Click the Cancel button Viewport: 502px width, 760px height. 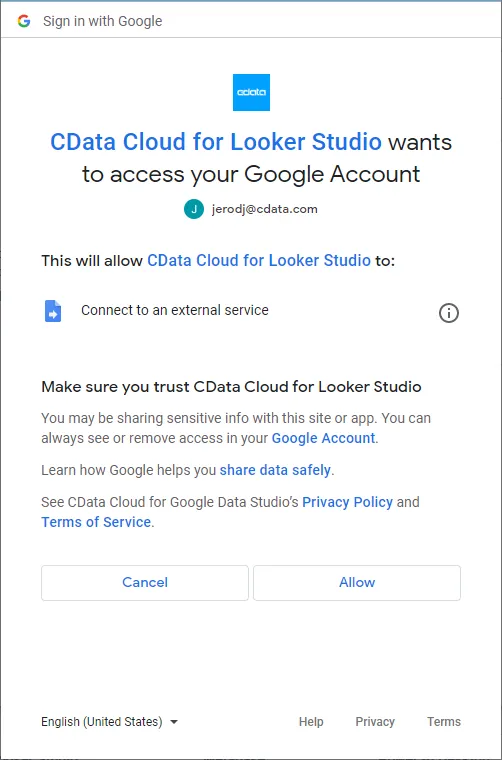(x=145, y=583)
